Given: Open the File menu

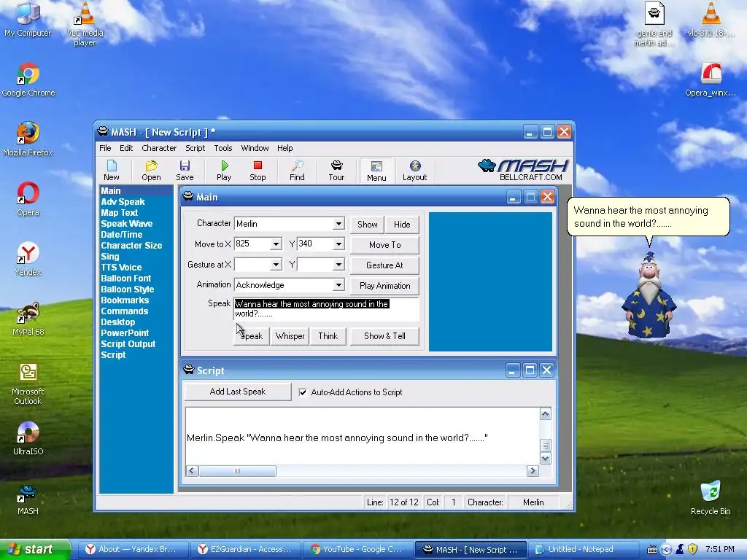Looking at the screenshot, I should click(x=105, y=148).
